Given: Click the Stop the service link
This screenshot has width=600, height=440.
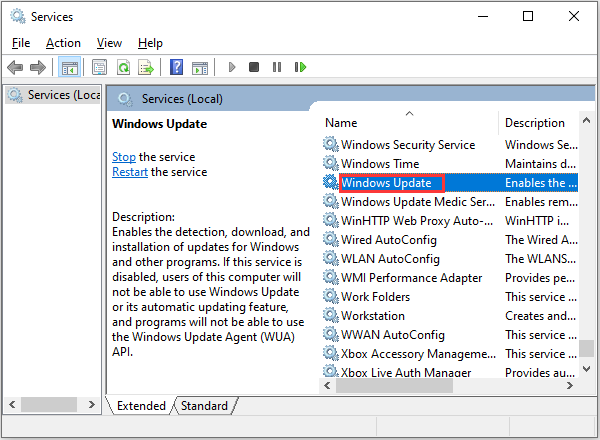Looking at the screenshot, I should coord(124,157).
